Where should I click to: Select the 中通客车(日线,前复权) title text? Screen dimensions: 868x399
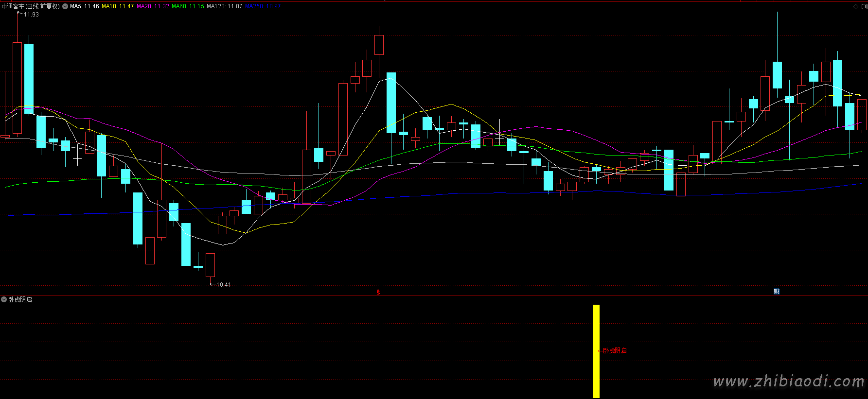click(31, 6)
